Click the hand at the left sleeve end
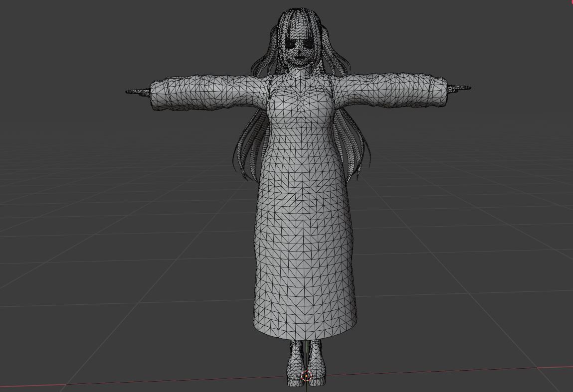Screen dimensions: 573x392 point(139,92)
